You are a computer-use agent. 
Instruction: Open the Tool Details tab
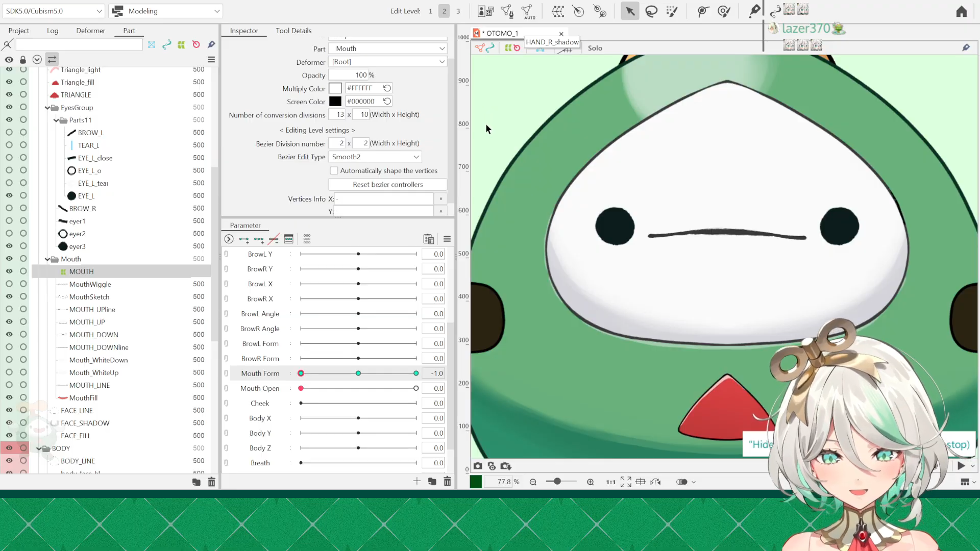tap(293, 31)
